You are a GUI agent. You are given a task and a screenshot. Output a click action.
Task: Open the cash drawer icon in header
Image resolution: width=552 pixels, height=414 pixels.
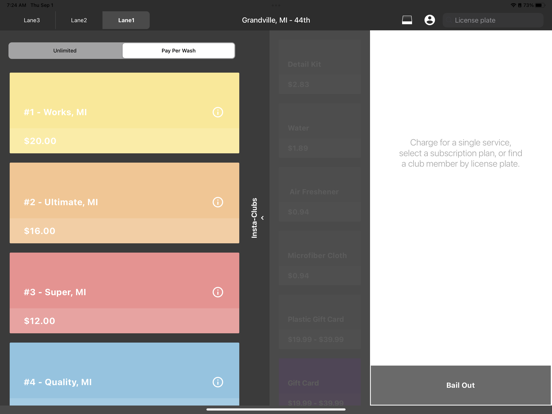click(407, 20)
